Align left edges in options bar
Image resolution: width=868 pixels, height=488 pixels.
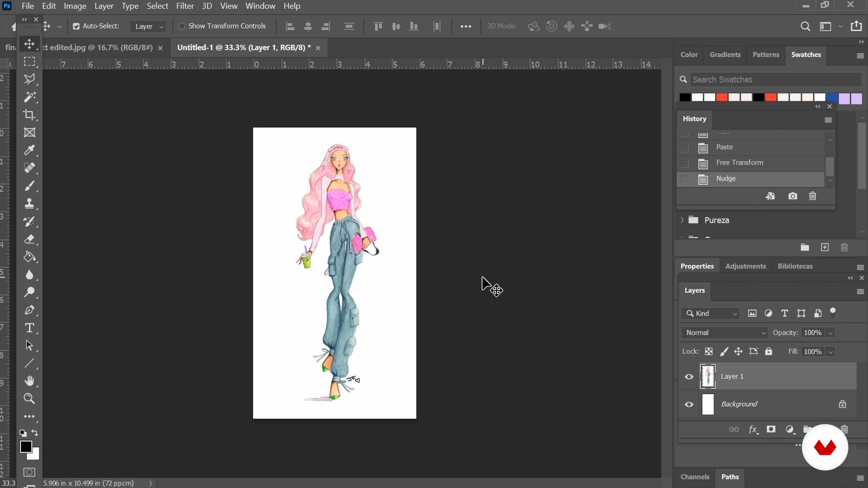click(290, 26)
